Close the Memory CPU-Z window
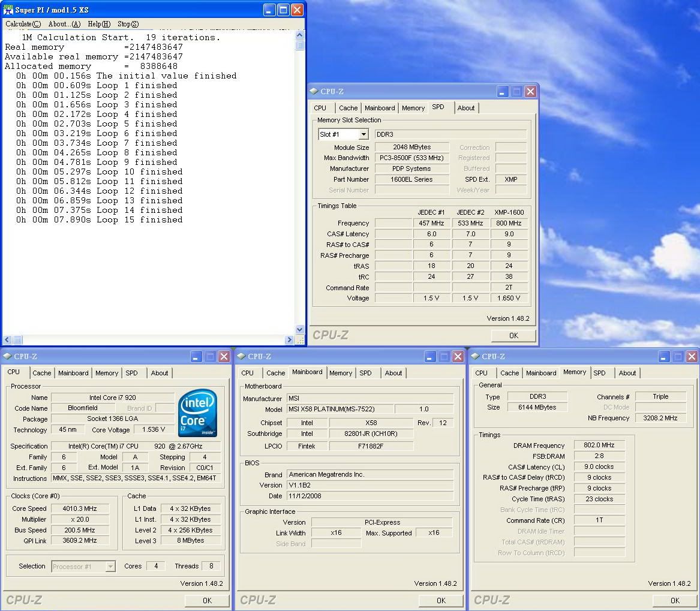This screenshot has width=700, height=611. tap(692, 356)
